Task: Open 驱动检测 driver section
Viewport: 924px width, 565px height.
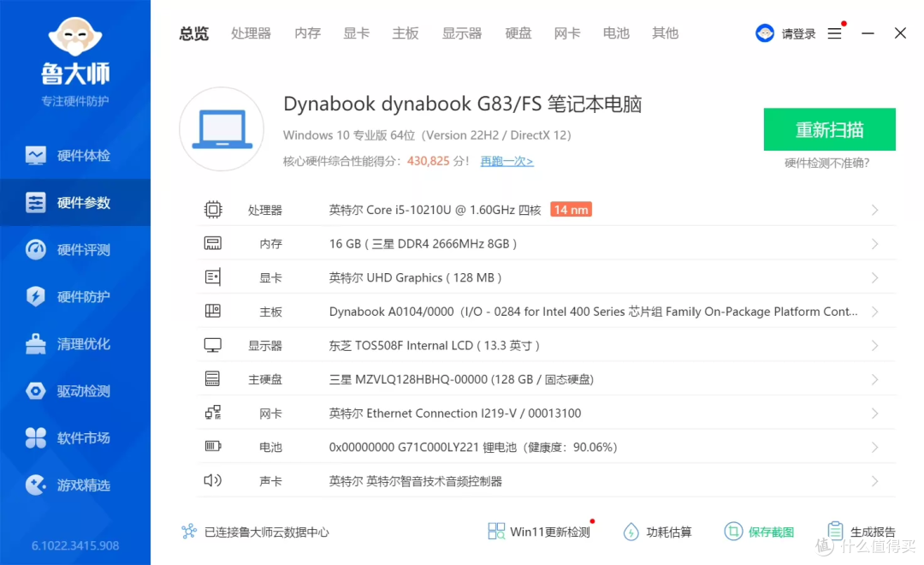Action: (x=74, y=391)
